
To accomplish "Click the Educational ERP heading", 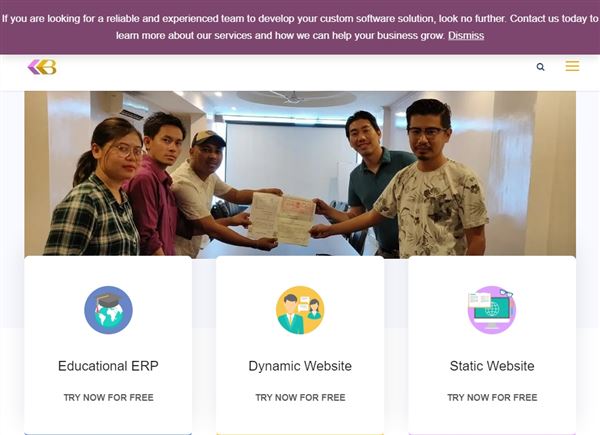I will (108, 366).
